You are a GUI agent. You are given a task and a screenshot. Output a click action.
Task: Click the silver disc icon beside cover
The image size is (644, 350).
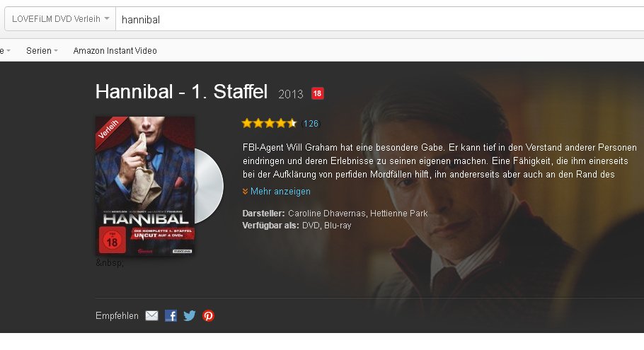click(x=209, y=186)
